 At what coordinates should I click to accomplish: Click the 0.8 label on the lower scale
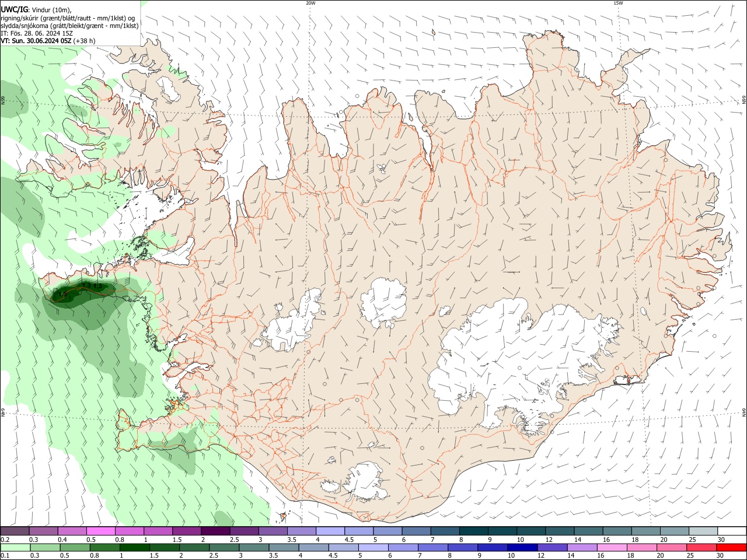tap(94, 555)
